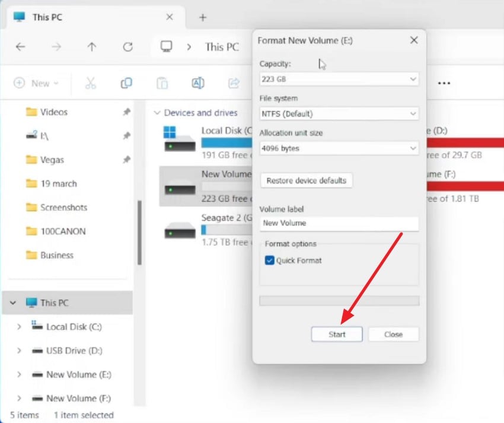Collapse the Devices and drives section
The width and height of the screenshot is (504, 423).
[157, 113]
